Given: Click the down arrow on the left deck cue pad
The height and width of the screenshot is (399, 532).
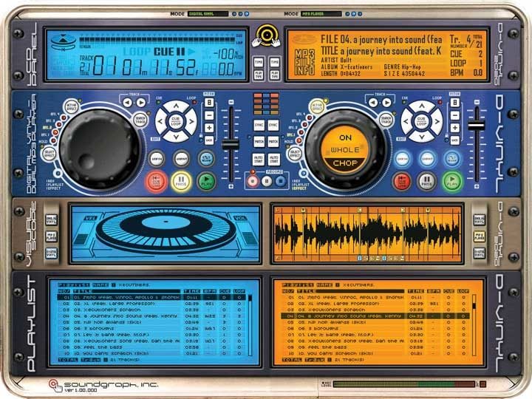Looking at the screenshot, I should tap(176, 137).
